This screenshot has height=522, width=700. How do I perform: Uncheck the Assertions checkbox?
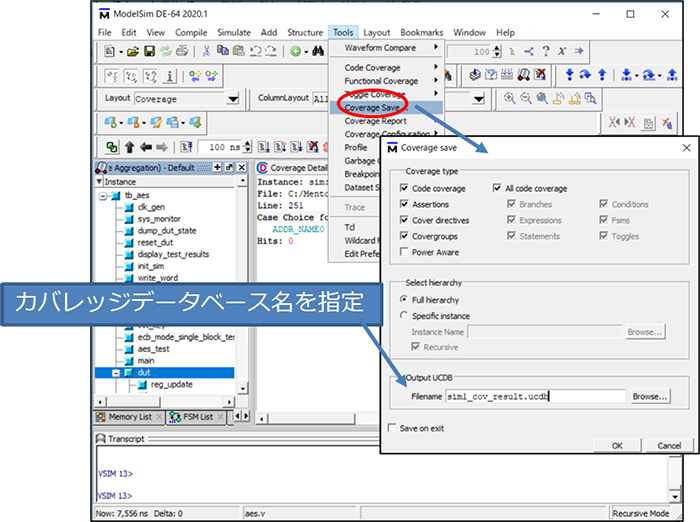click(404, 204)
